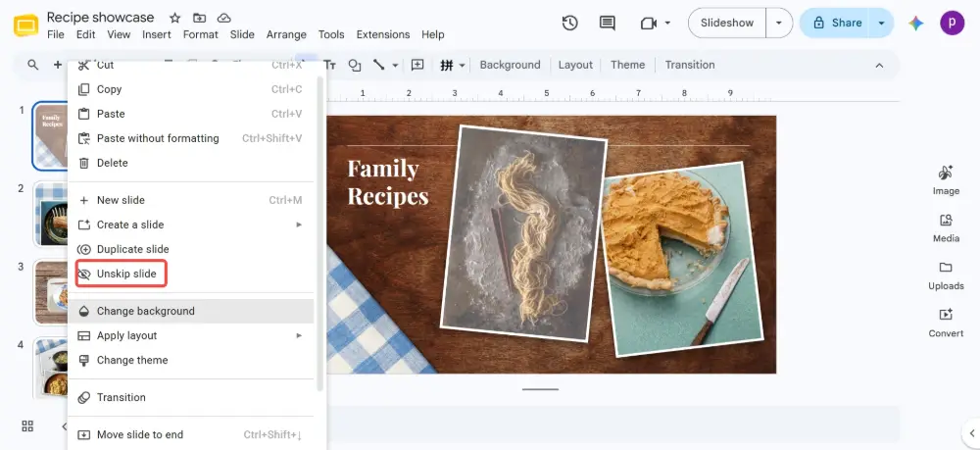Collapse the toolbar with the up chevron

[879, 65]
